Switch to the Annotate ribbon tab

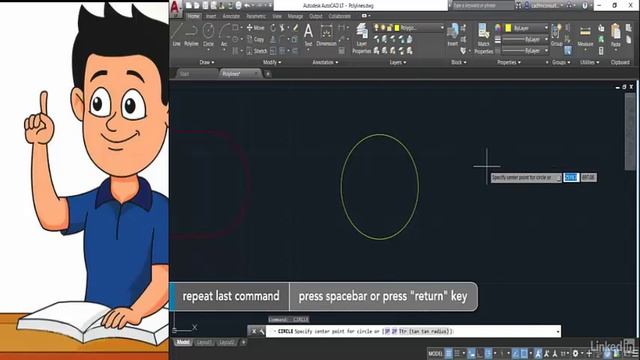click(x=231, y=16)
